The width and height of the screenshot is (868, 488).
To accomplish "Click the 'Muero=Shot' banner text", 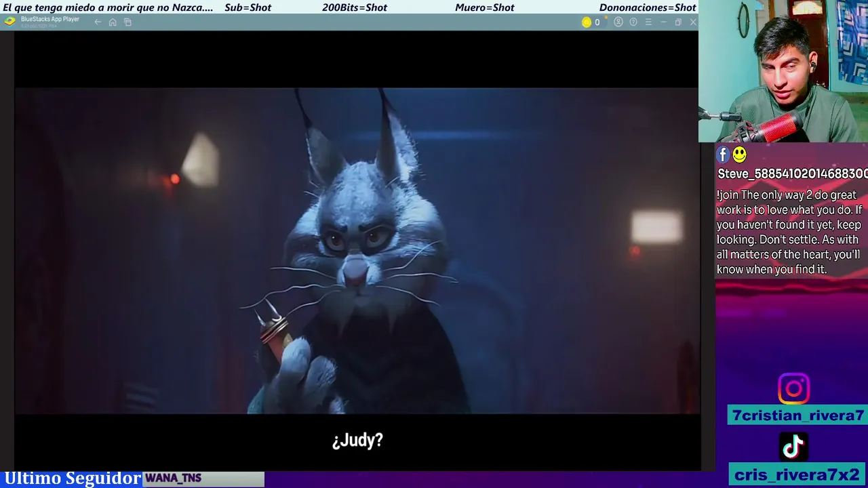I will coord(485,7).
